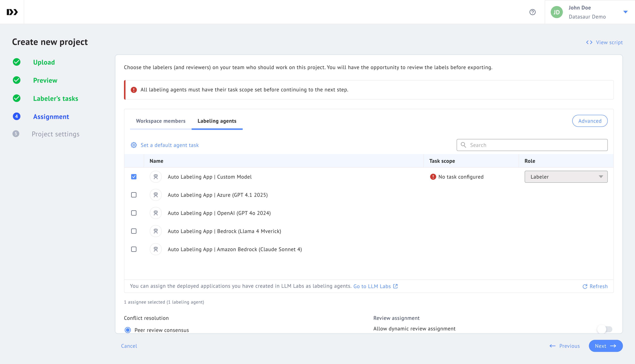
Task: Go to the Labeler's tasks step
Action: [56, 99]
